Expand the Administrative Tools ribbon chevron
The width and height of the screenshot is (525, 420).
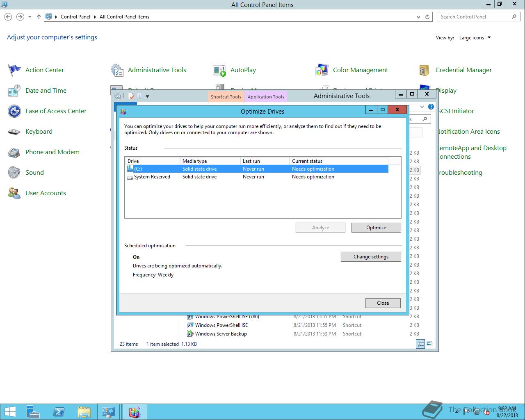click(423, 107)
